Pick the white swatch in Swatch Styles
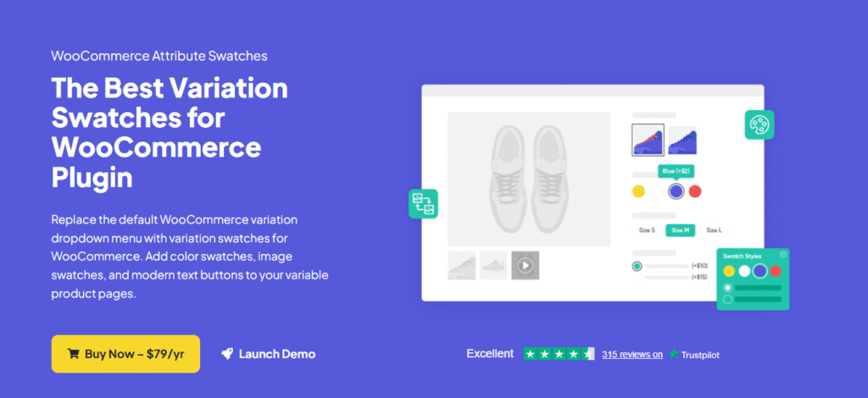This screenshot has height=398, width=868. 744,271
